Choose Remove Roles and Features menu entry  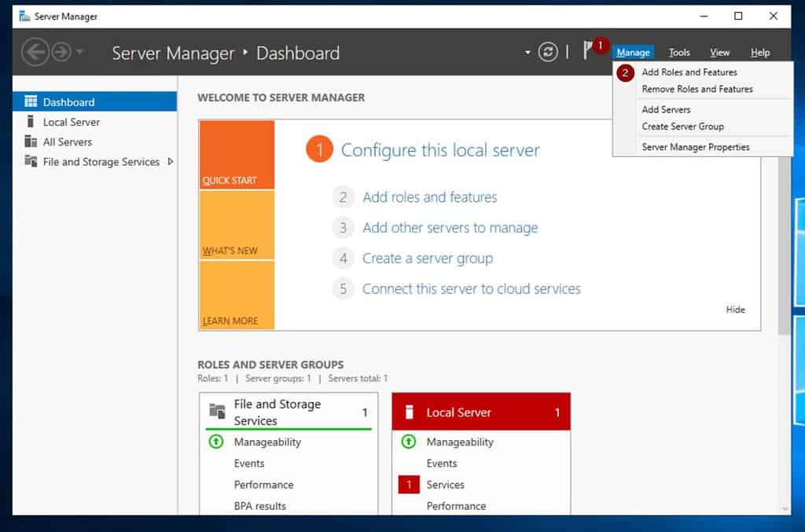click(x=697, y=90)
